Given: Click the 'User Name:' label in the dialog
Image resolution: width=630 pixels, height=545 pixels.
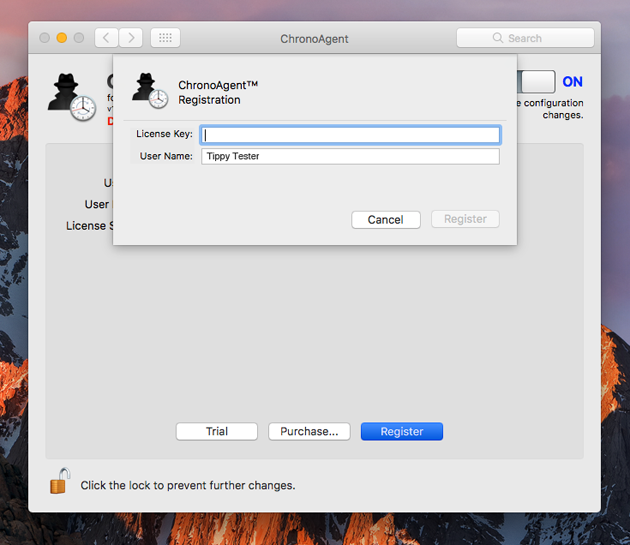Looking at the screenshot, I should pos(166,156).
